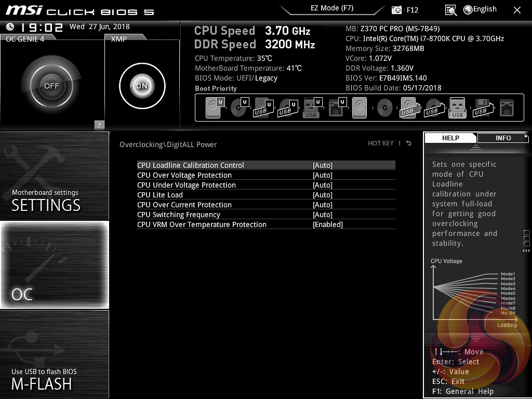
Task: Click the date Wed 27 Jun, 2018
Action: click(99, 26)
